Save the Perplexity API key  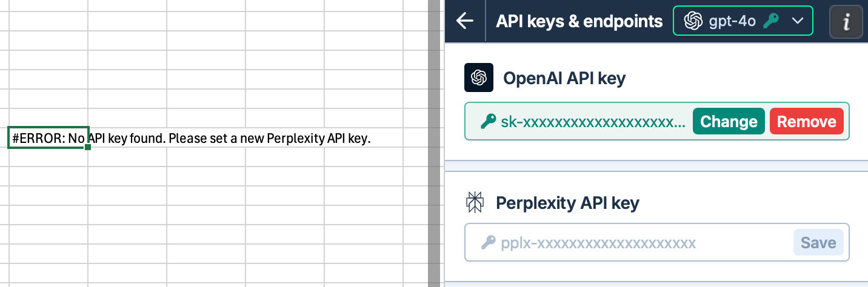(818, 243)
